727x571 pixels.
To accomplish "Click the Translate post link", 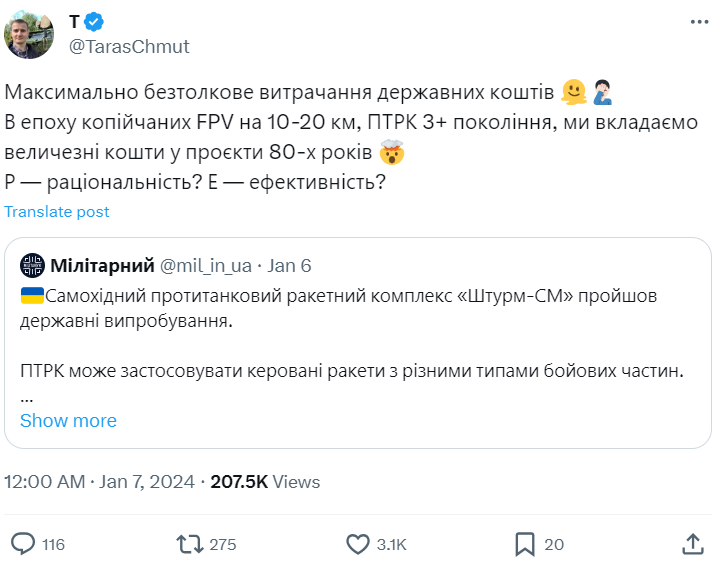I will [x=57, y=212].
